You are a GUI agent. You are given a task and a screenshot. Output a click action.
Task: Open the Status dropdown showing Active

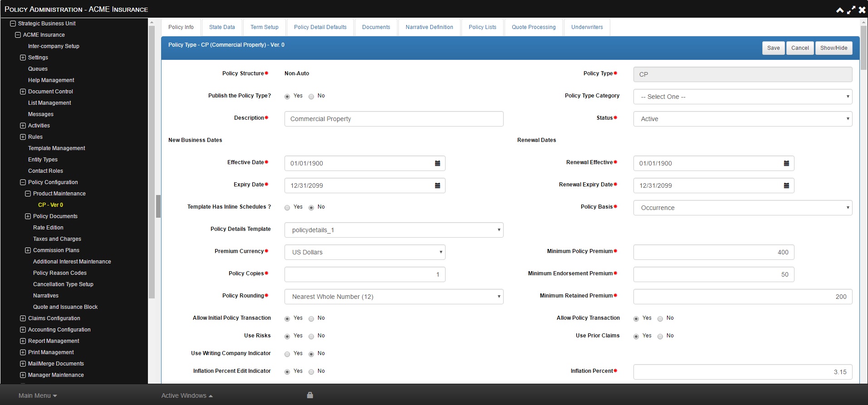click(743, 119)
